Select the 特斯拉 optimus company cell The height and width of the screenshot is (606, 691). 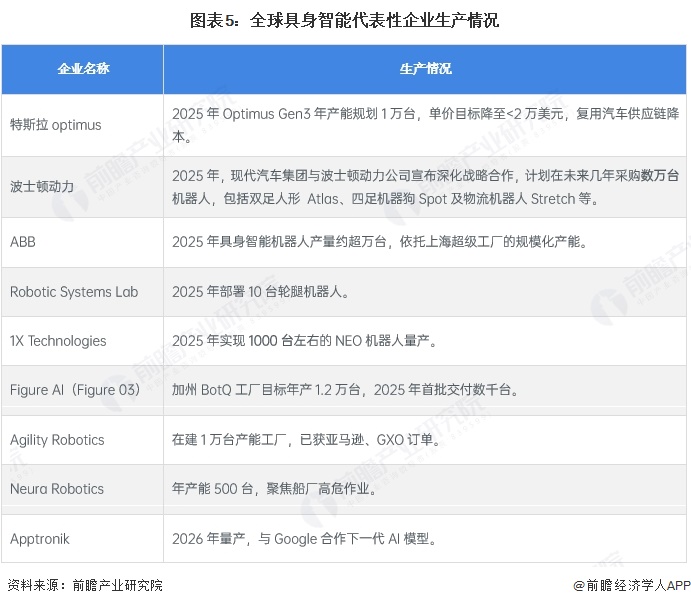tap(82, 125)
